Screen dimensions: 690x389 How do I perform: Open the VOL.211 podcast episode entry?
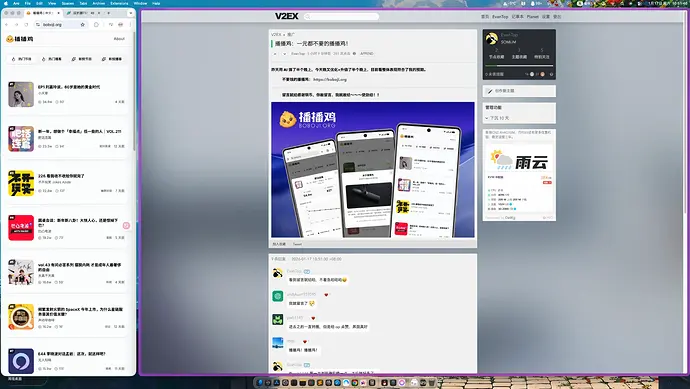(67, 138)
